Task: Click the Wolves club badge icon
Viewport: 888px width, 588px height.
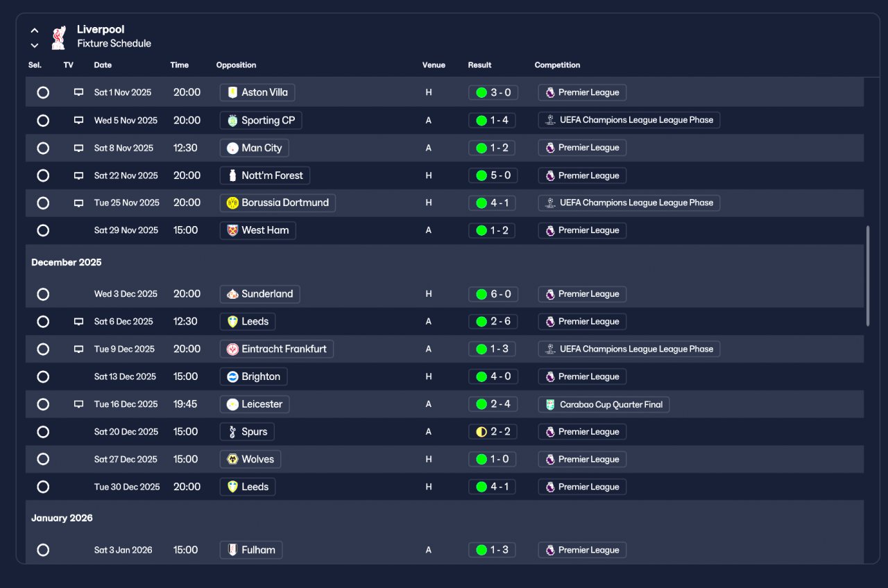Action: (x=232, y=459)
